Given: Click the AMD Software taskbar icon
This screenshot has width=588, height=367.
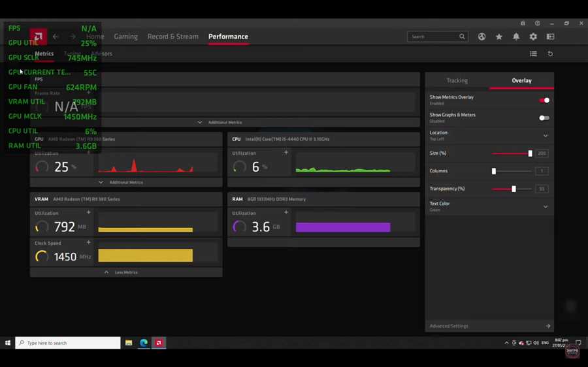Looking at the screenshot, I should [x=159, y=343].
